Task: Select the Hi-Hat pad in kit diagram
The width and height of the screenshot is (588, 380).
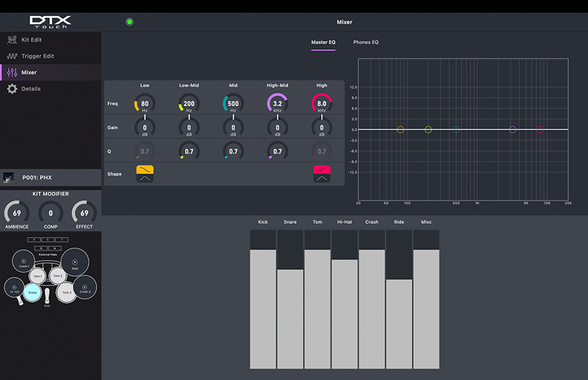Action: click(x=14, y=287)
